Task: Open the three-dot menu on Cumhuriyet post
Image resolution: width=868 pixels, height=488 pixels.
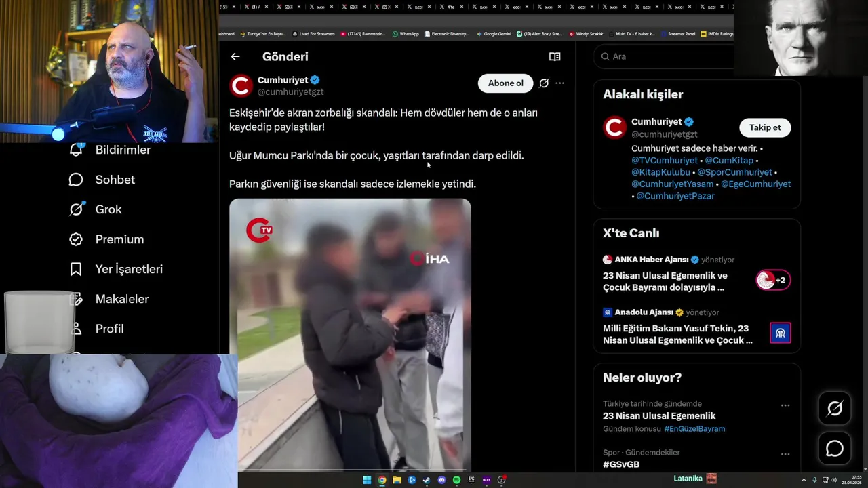Action: pos(559,83)
